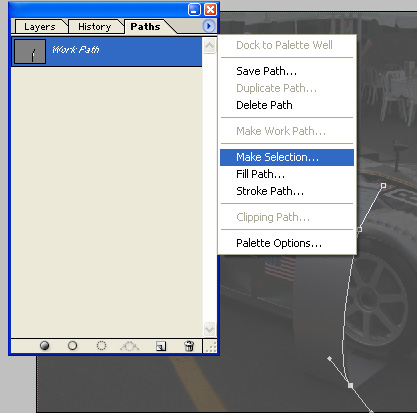Screen dimensions: 417x413
Task: Click the scrollbar down arrow in Paths palette
Action: (x=209, y=329)
